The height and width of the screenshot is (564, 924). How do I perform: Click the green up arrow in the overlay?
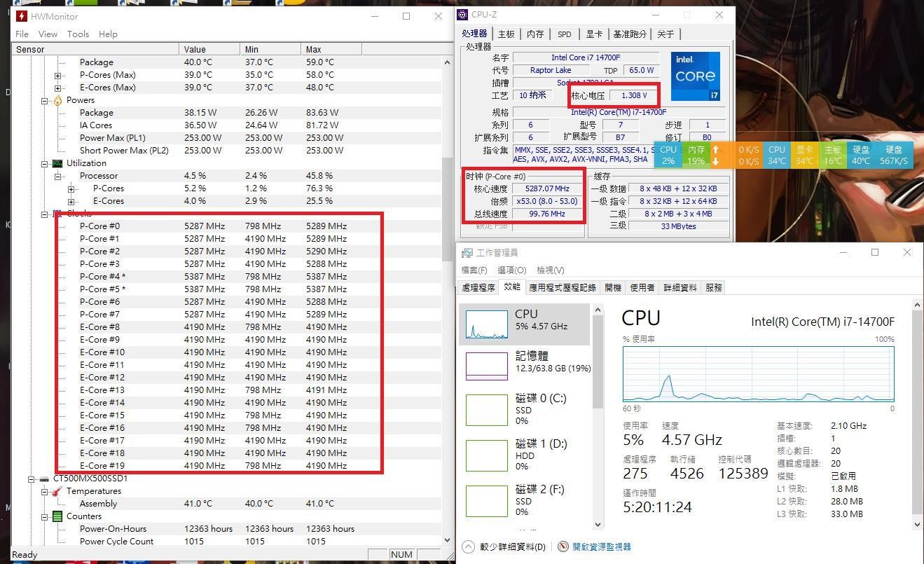(715, 149)
